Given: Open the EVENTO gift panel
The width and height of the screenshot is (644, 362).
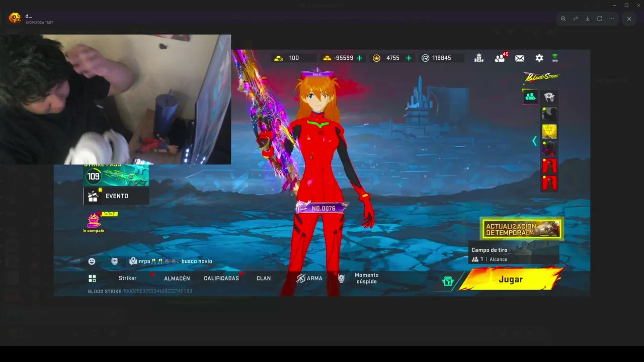Looking at the screenshot, I should 116,196.
